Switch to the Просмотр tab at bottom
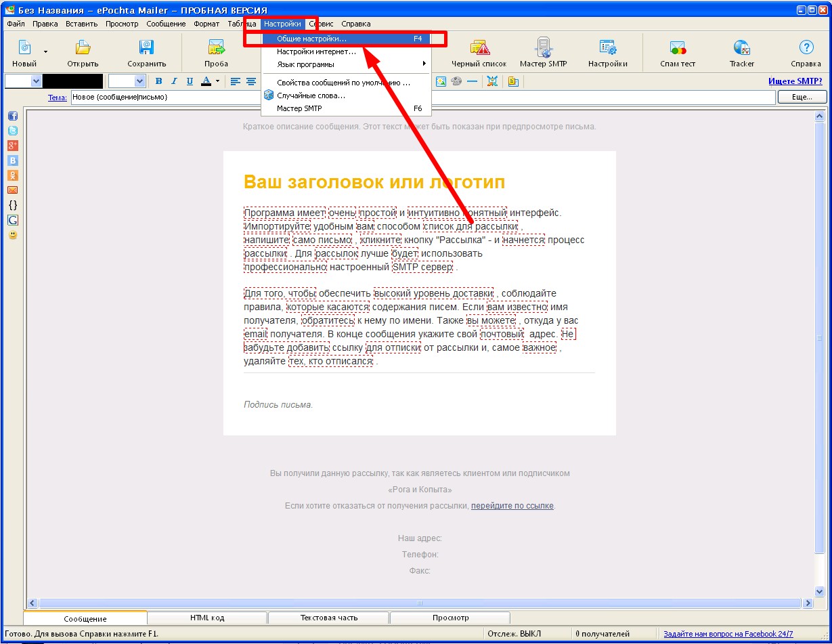The width and height of the screenshot is (832, 644). (x=450, y=618)
